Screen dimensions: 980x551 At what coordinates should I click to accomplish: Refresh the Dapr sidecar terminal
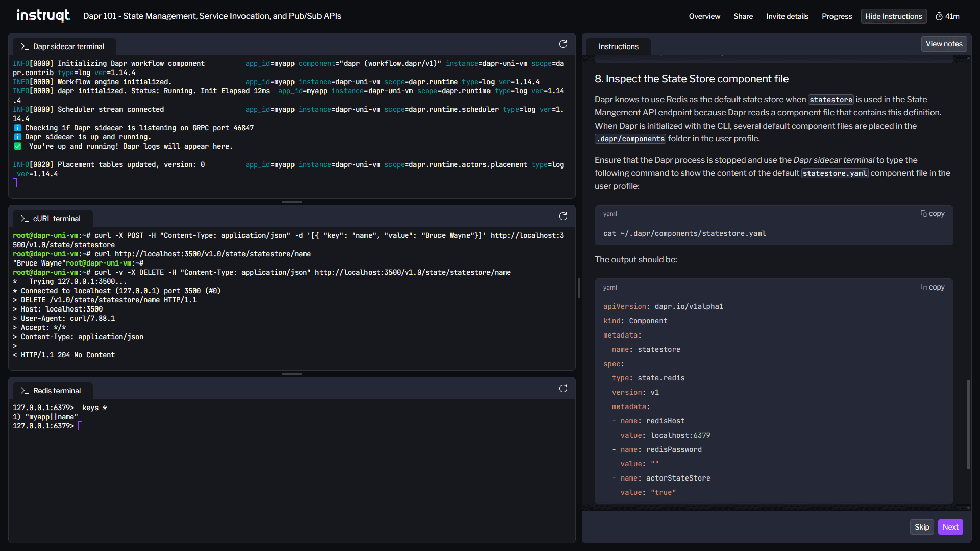pyautogui.click(x=563, y=44)
